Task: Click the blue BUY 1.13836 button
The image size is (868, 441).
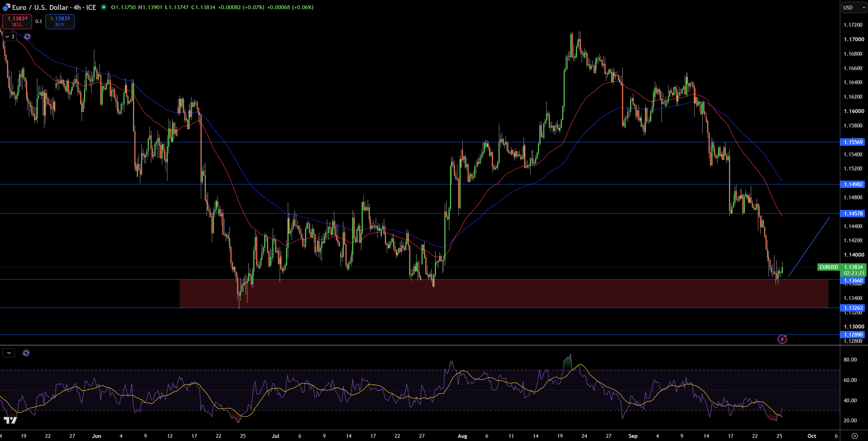Action: (x=60, y=21)
